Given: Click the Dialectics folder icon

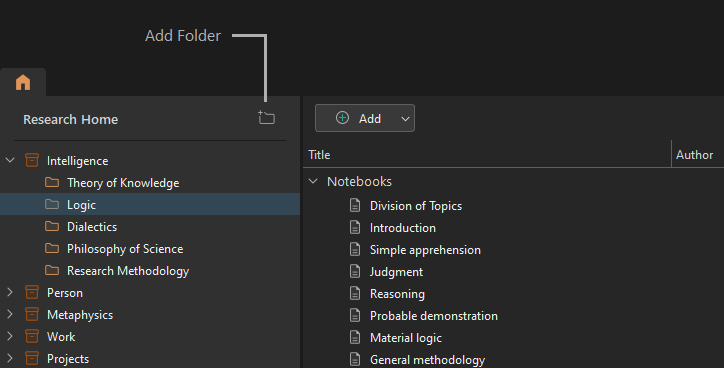Looking at the screenshot, I should click(x=52, y=226).
